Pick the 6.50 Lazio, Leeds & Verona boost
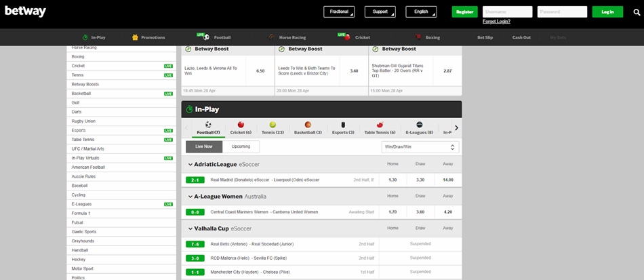This screenshot has width=644, height=280. click(260, 71)
